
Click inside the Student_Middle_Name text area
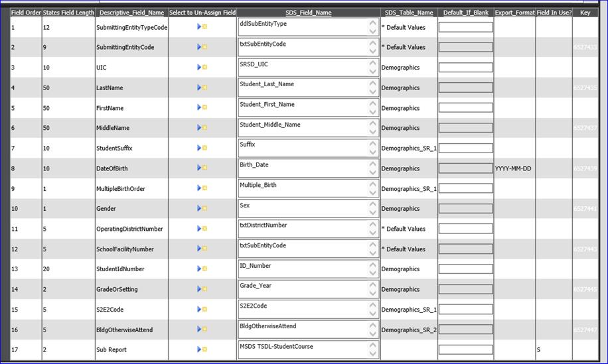tap(302, 128)
